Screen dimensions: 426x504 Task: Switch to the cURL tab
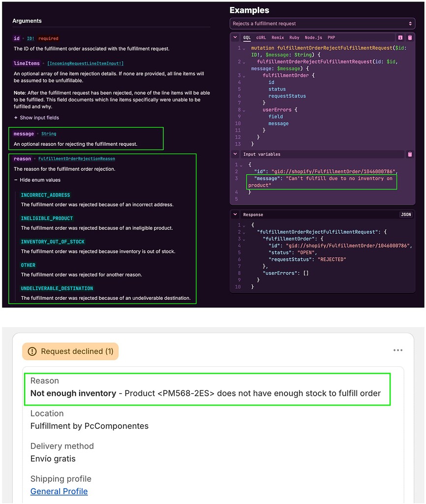(x=261, y=37)
